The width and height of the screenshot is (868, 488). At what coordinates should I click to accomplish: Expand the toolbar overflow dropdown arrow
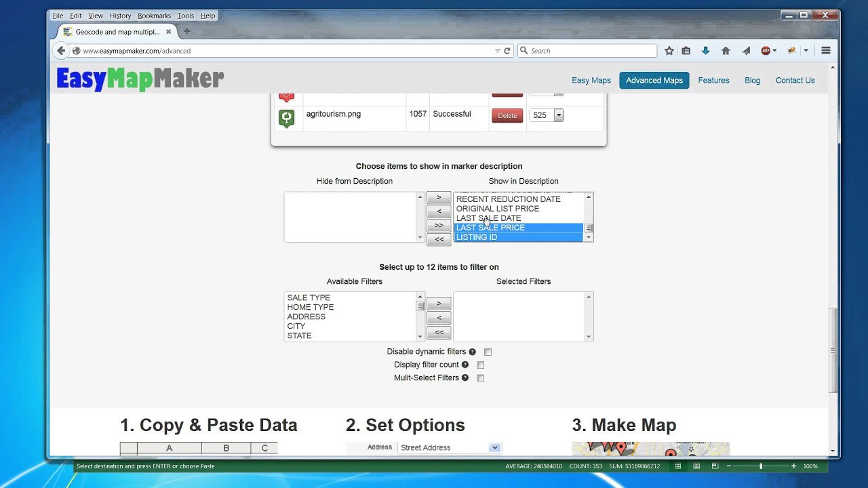806,51
